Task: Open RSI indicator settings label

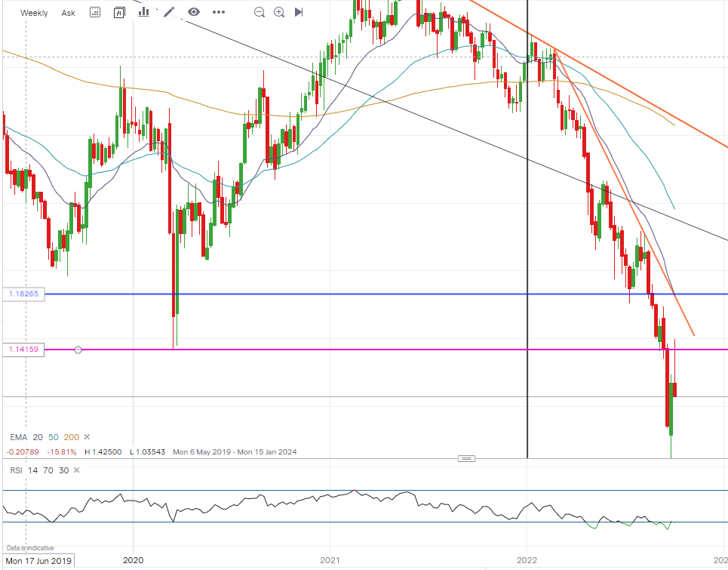Action: click(x=17, y=470)
